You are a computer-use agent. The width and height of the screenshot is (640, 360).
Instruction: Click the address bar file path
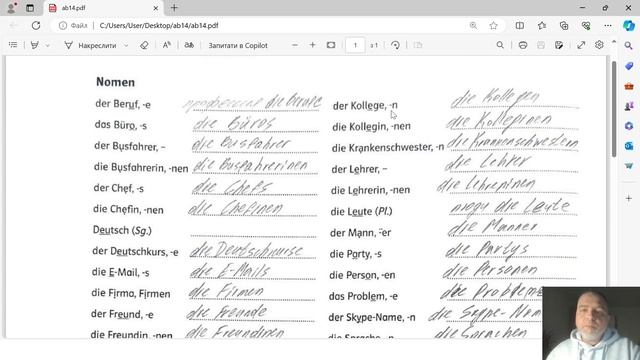[159, 25]
